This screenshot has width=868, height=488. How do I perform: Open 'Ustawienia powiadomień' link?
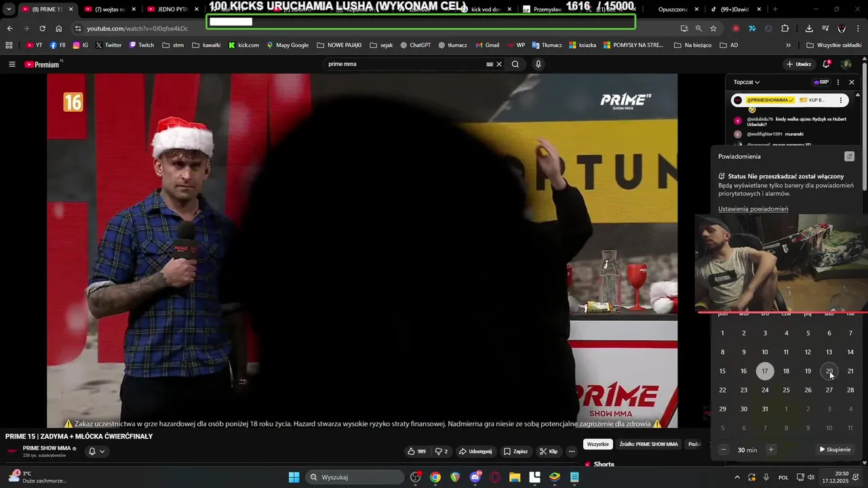pyautogui.click(x=753, y=209)
